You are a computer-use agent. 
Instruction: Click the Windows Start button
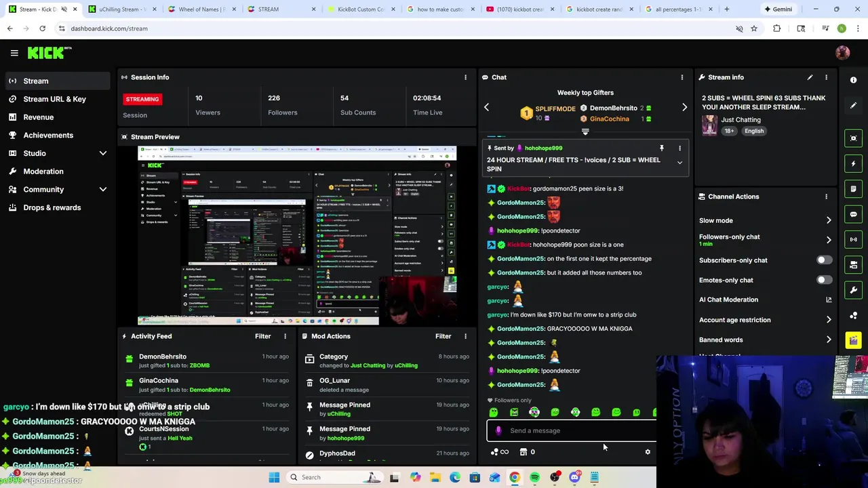click(274, 477)
